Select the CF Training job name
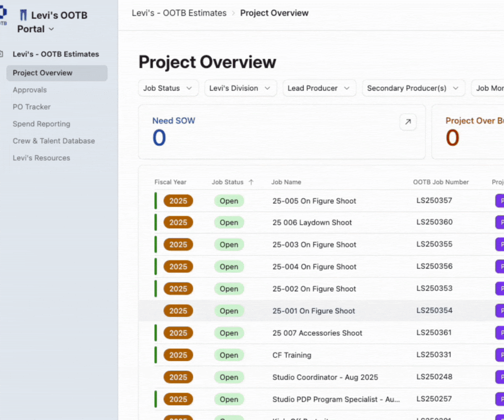Image resolution: width=504 pixels, height=420 pixels. [292, 355]
